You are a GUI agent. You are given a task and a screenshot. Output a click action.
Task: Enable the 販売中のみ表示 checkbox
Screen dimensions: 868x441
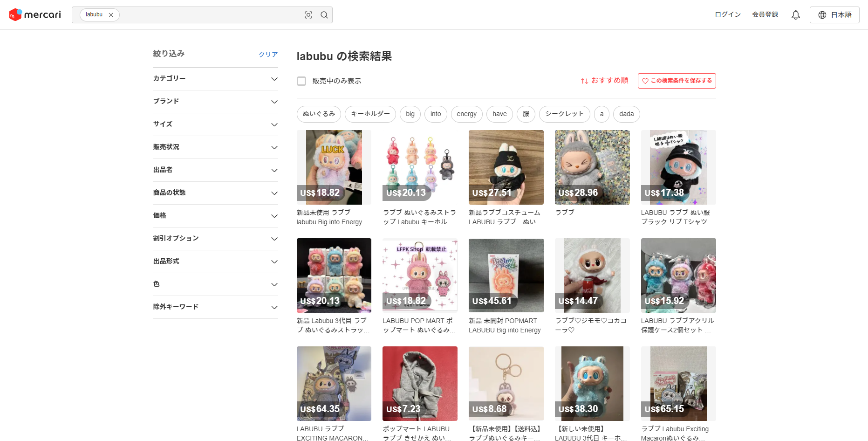pyautogui.click(x=301, y=81)
